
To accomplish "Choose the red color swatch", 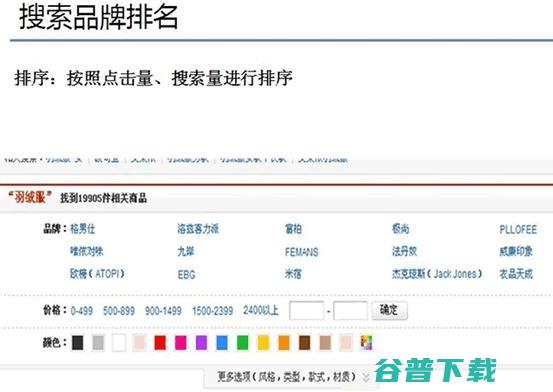I will tap(160, 343).
